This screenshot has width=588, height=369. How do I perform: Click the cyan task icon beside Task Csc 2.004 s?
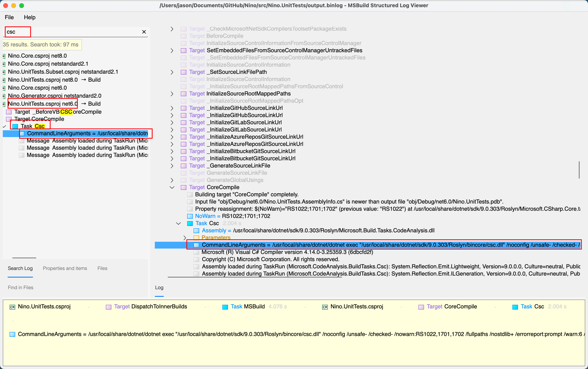(x=190, y=223)
